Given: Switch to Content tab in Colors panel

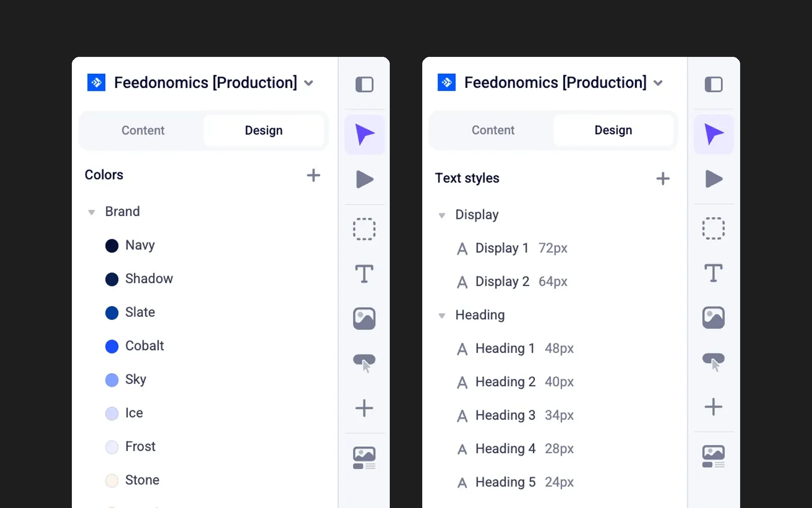Looking at the screenshot, I should pyautogui.click(x=143, y=130).
